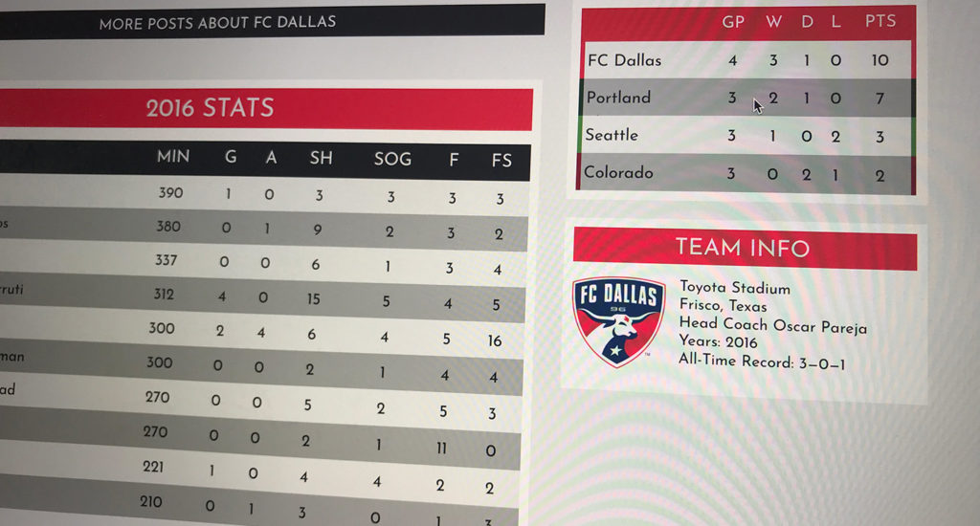This screenshot has width=980, height=526.
Task: Select the F fouls column header
Action: [454, 160]
